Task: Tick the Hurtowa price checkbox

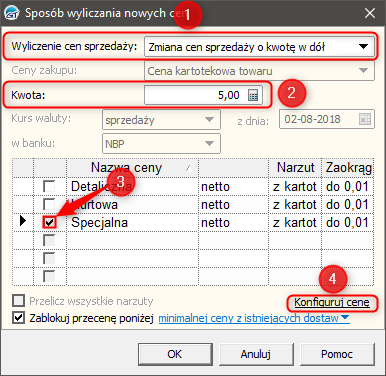Action: click(49, 204)
